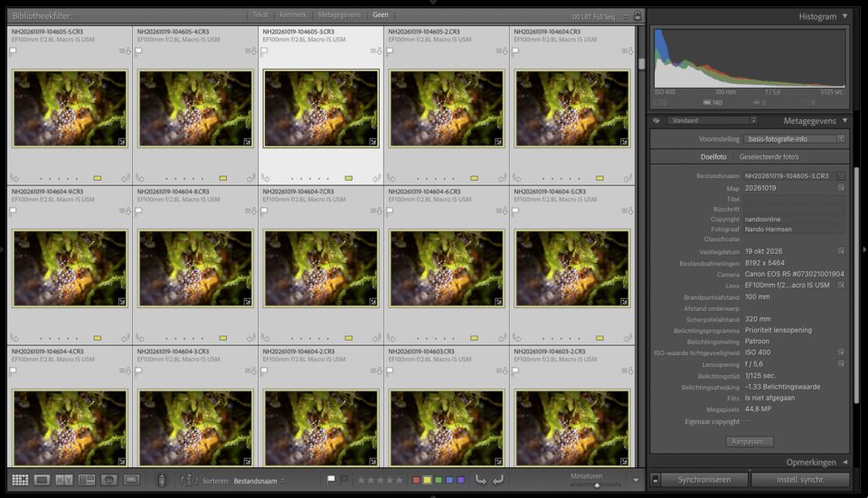Rotate photo left toolbar arrow
Image resolution: width=868 pixels, height=498 pixels.
point(480,480)
